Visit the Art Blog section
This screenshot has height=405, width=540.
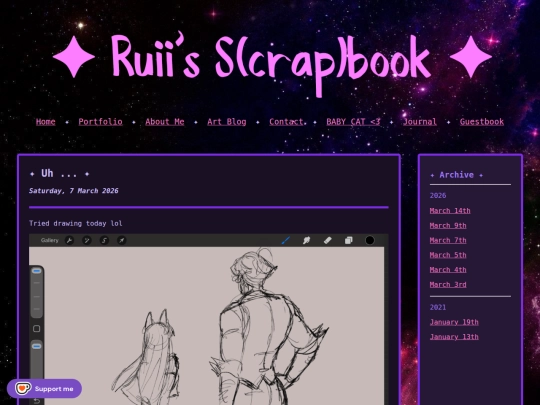tap(227, 122)
